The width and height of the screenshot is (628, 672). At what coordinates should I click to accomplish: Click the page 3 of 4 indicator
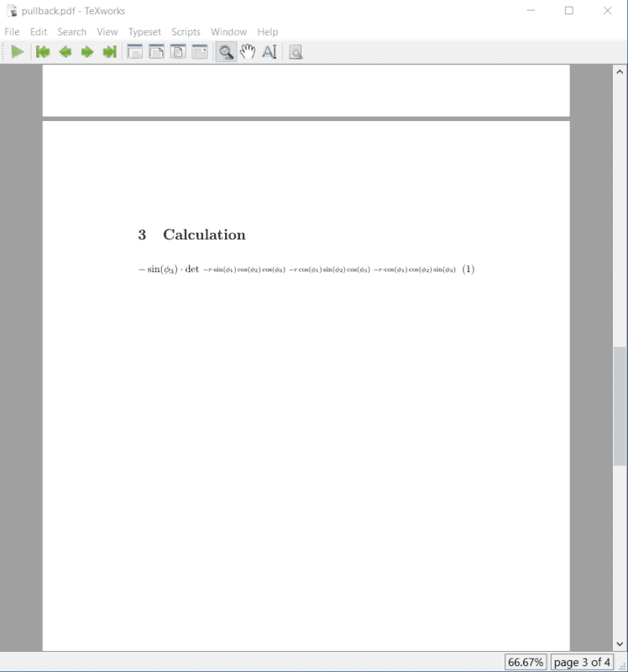(582, 662)
